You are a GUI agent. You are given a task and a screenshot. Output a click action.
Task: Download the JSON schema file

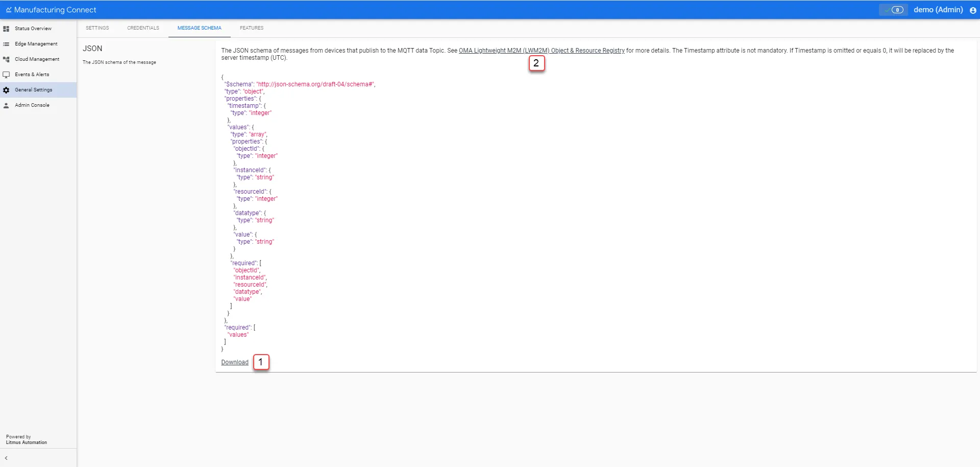click(235, 362)
